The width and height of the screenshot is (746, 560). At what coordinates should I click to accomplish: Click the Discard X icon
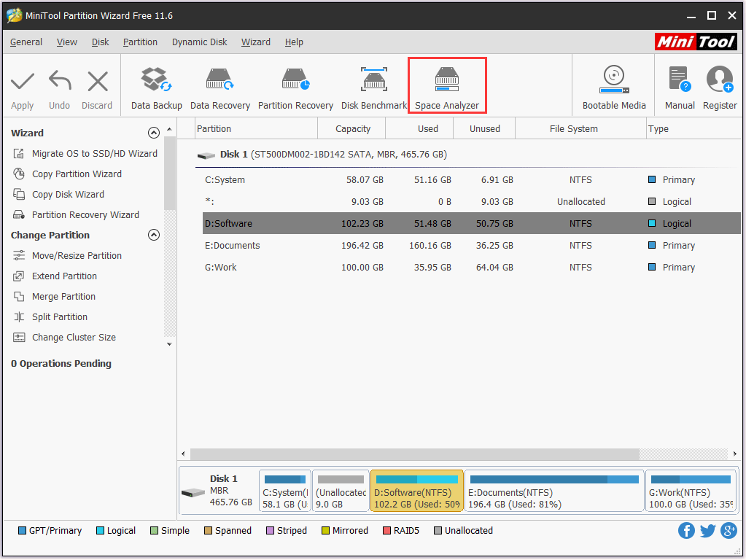(x=98, y=82)
